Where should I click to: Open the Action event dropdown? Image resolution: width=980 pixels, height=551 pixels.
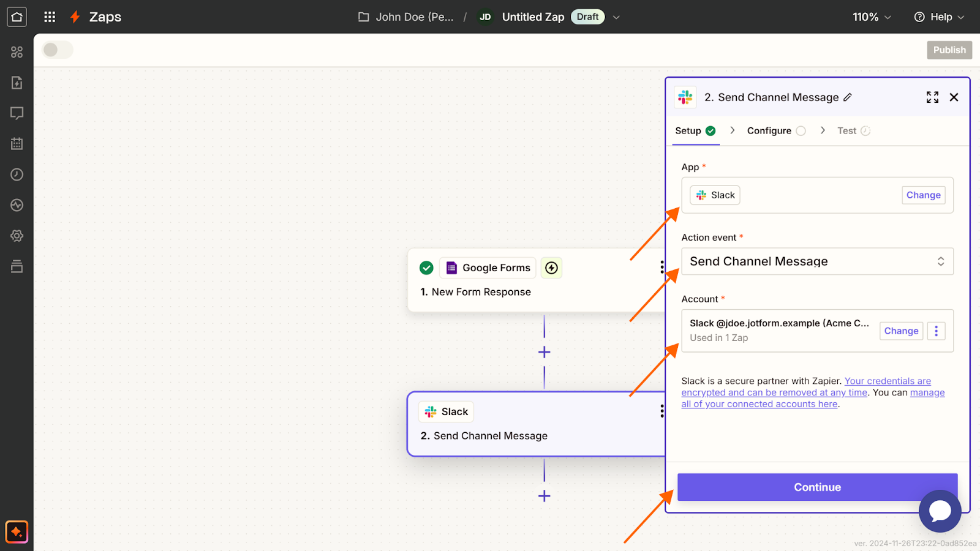coord(817,261)
